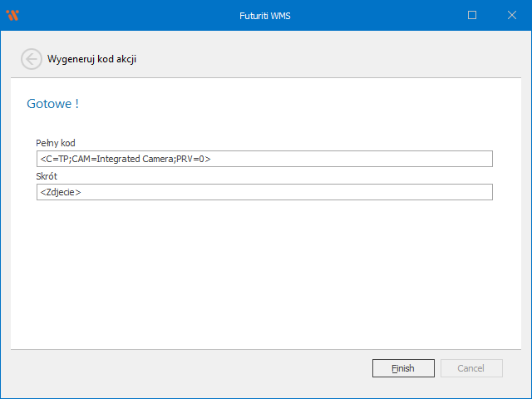Click the 'Pełny kod' field label

[x=56, y=143]
